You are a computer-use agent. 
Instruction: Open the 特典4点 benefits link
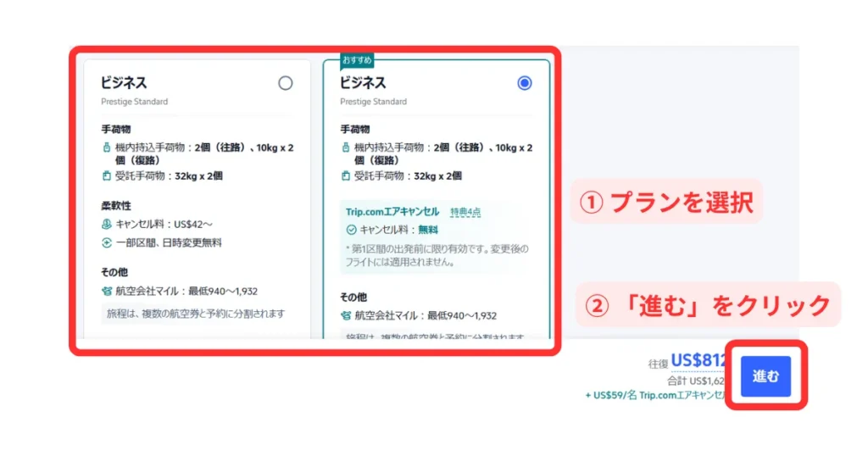coord(465,211)
